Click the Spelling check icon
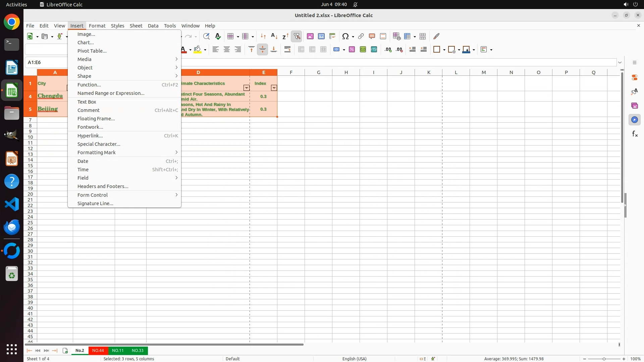The width and height of the screenshot is (644, 362). pos(218,36)
